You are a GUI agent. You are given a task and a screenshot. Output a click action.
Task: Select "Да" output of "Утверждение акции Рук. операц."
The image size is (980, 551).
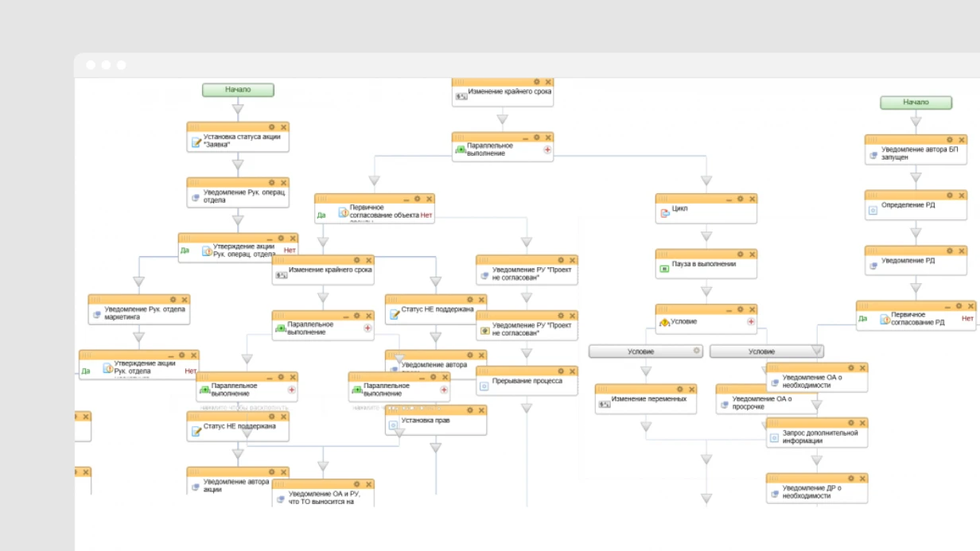(185, 250)
